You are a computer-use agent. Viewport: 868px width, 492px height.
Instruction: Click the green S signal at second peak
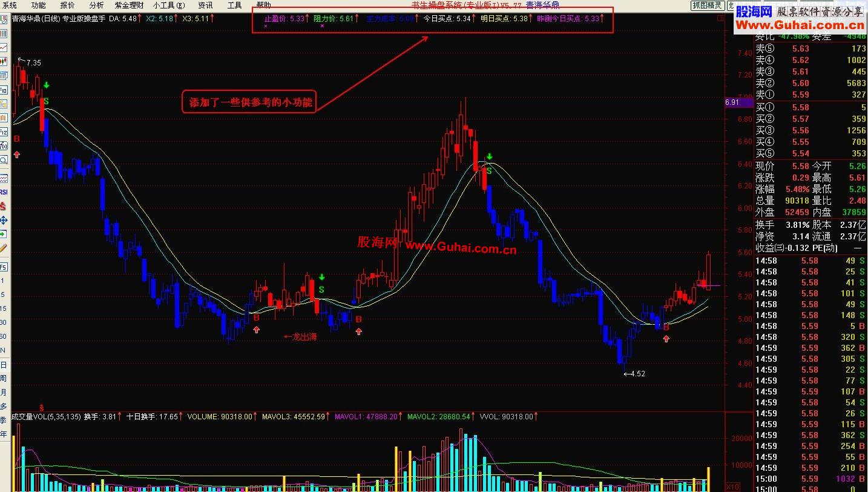click(489, 171)
